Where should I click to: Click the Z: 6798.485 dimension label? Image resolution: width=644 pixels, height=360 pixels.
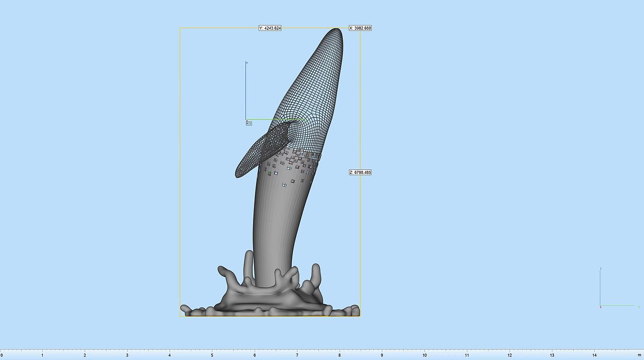tap(360, 172)
